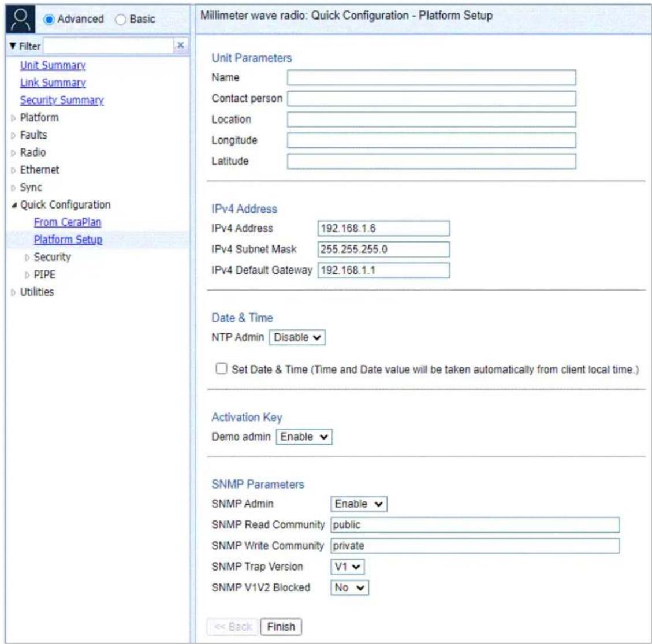
Task: Open the SNMP V1V2 Blocked dropdown
Action: [350, 587]
